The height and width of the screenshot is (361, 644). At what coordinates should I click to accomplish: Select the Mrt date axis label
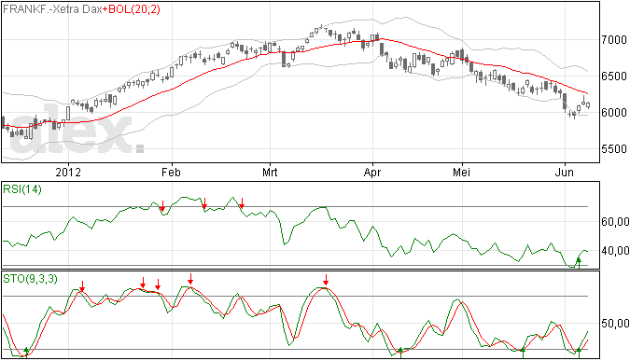(270, 172)
